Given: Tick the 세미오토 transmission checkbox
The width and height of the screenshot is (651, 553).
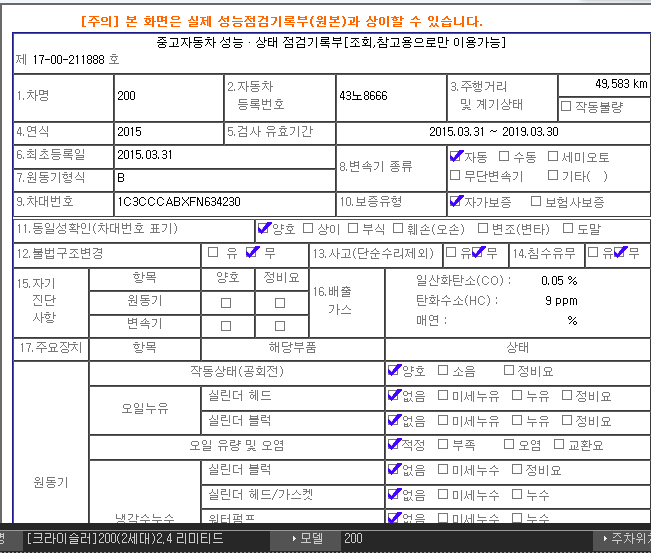Looking at the screenshot, I should [x=553, y=157].
